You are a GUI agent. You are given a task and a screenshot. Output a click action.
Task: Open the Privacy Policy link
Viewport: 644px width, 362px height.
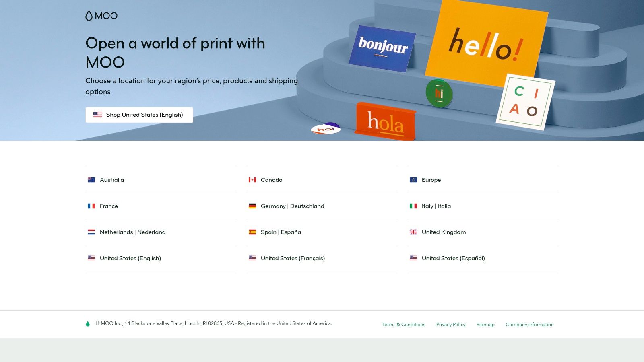pyautogui.click(x=450, y=325)
